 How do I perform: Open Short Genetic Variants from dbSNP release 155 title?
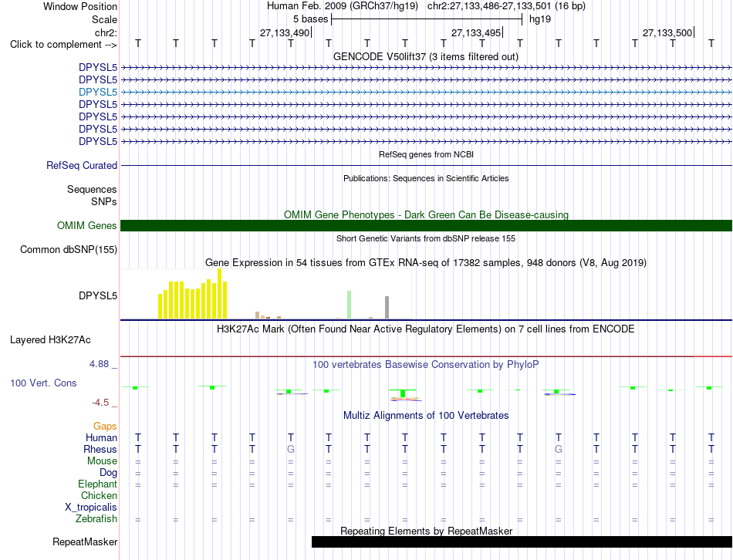[426, 238]
